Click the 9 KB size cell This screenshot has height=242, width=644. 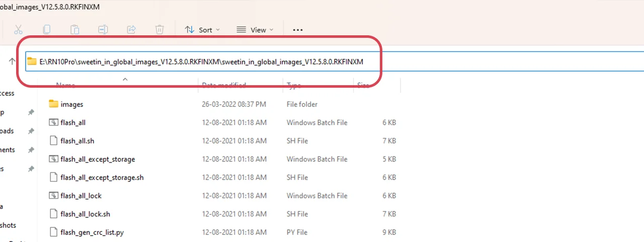point(389,232)
